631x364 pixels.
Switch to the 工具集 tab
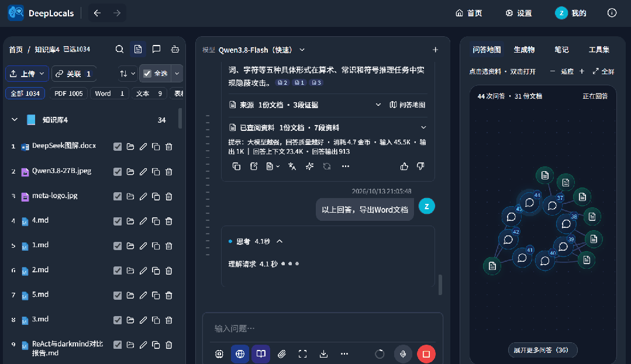tap(599, 50)
